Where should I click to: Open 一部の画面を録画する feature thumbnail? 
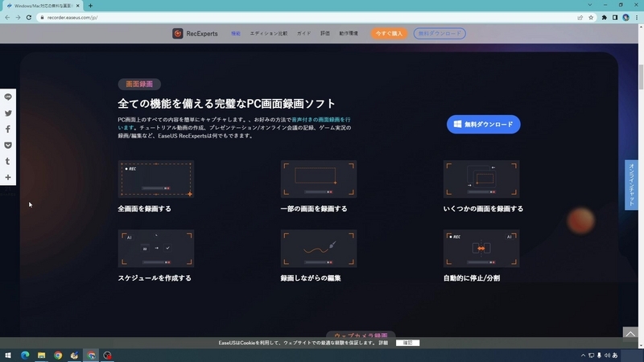[319, 179]
